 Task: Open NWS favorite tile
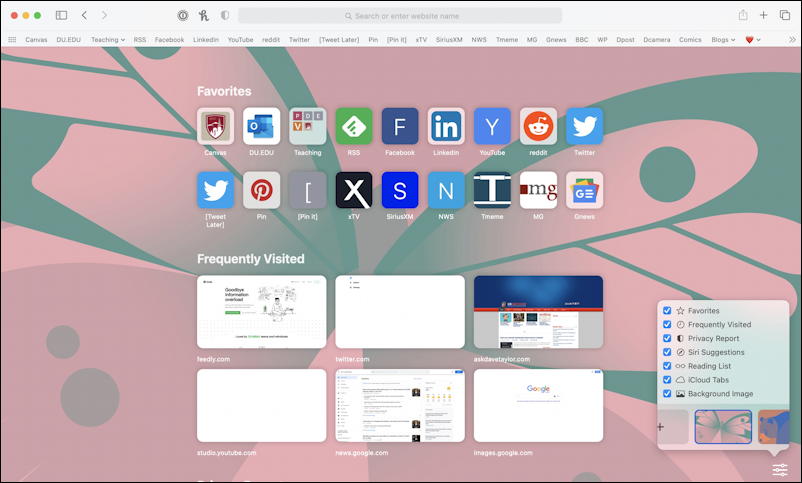click(446, 190)
